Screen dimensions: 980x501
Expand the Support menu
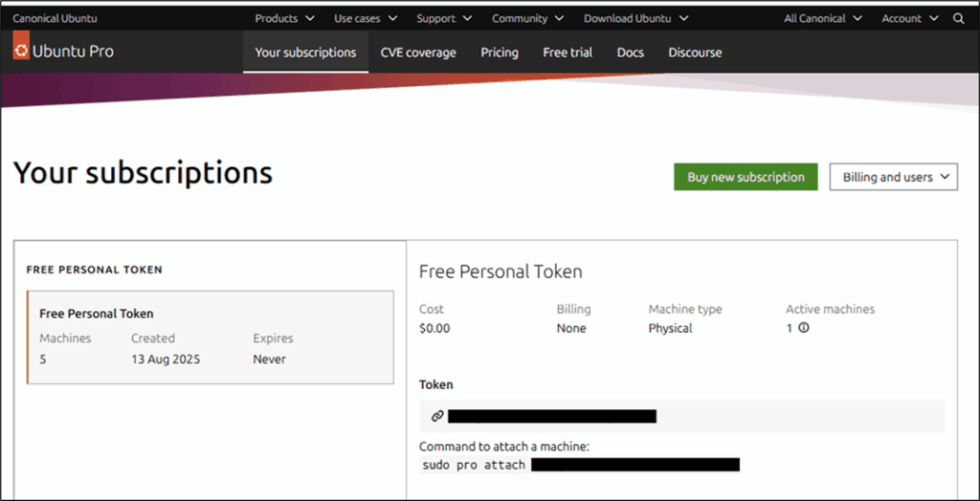444,19
